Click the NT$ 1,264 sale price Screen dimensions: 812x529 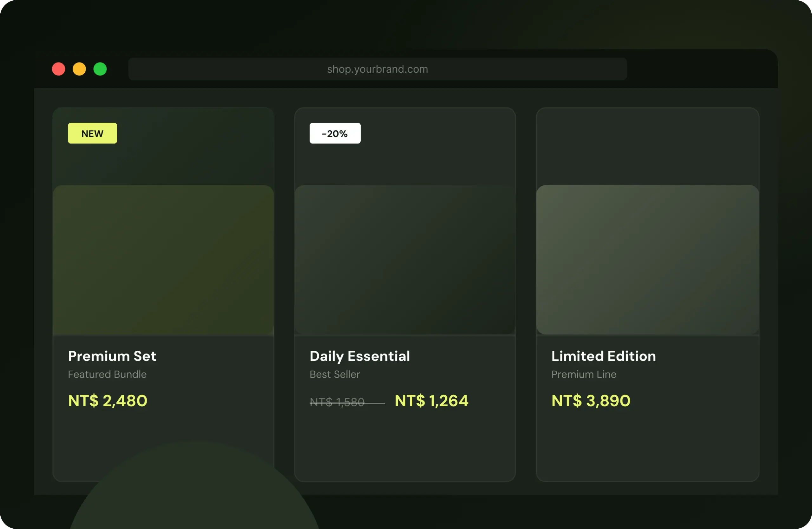point(432,401)
